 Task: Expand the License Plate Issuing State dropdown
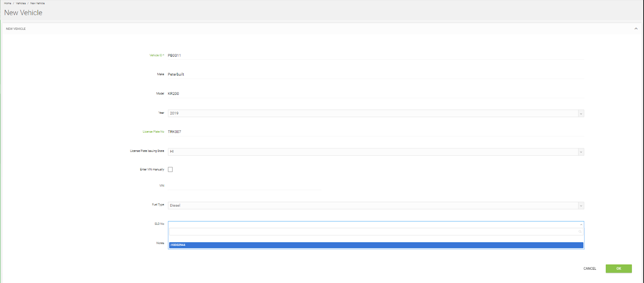click(x=581, y=152)
